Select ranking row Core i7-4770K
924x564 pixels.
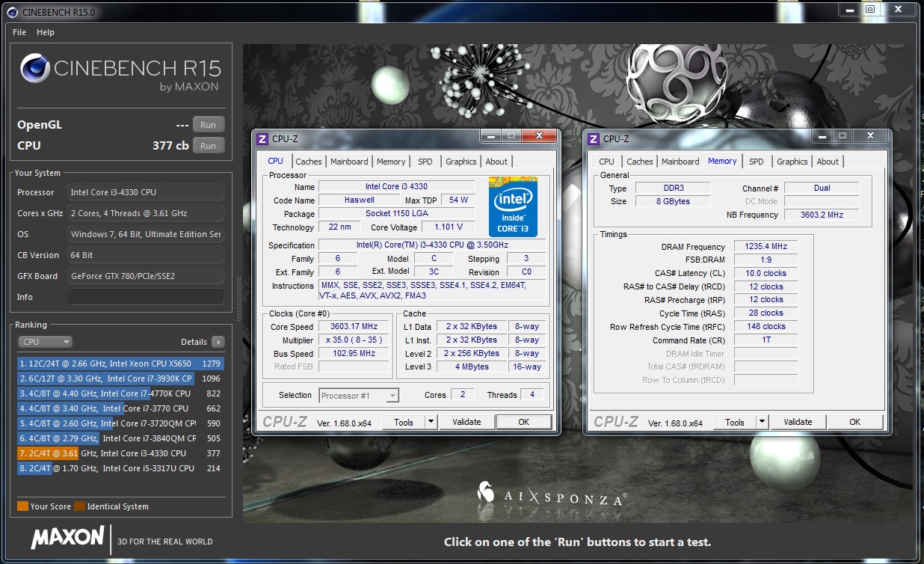(x=120, y=393)
